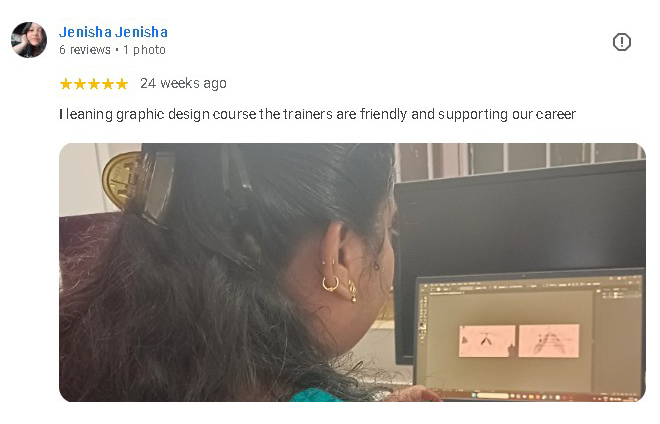
Task: Click the gold hoop earring in the photo
Action: pos(330,284)
